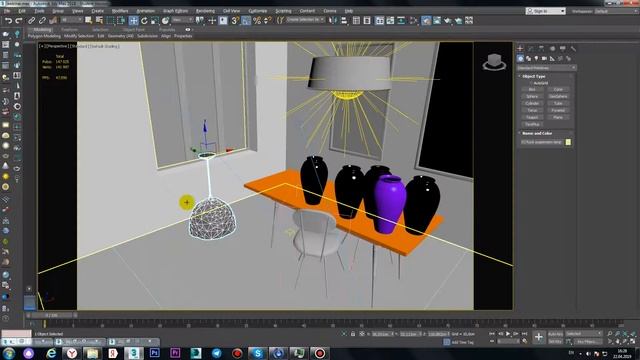
Task: Click the Cylinder primitive button
Action: [x=532, y=103]
